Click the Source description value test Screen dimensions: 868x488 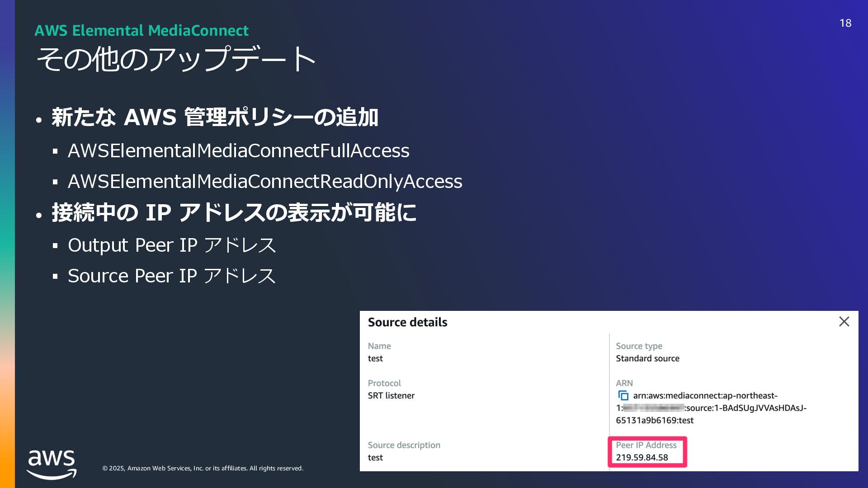[x=375, y=457]
